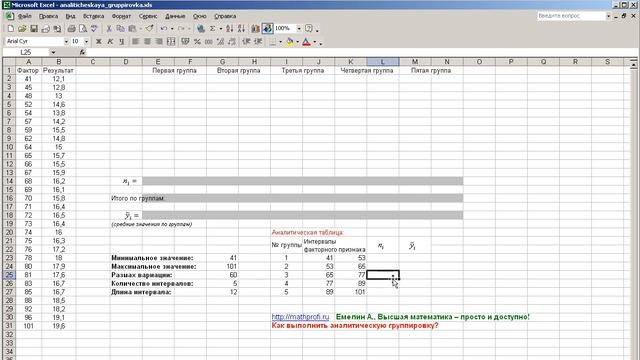Decrease decimal places icon

point(232,42)
